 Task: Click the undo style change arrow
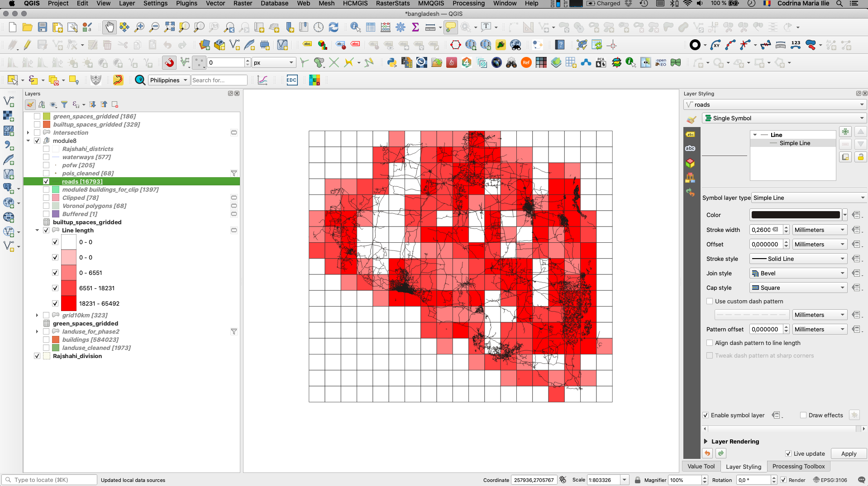coord(707,453)
